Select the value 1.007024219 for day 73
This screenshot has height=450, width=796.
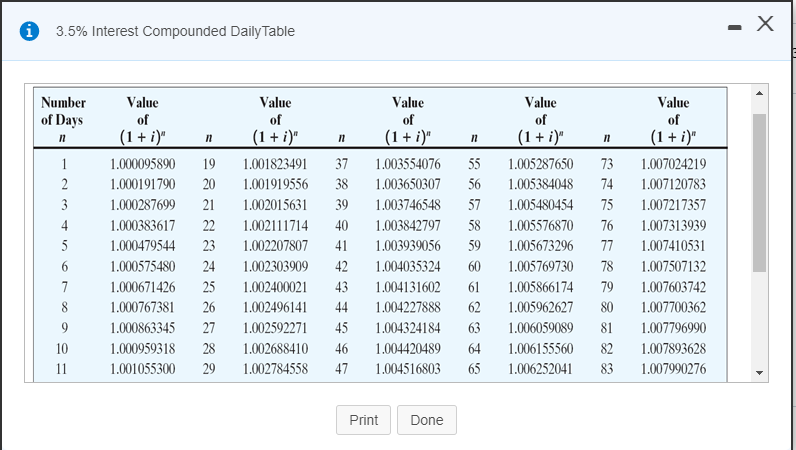pos(673,164)
